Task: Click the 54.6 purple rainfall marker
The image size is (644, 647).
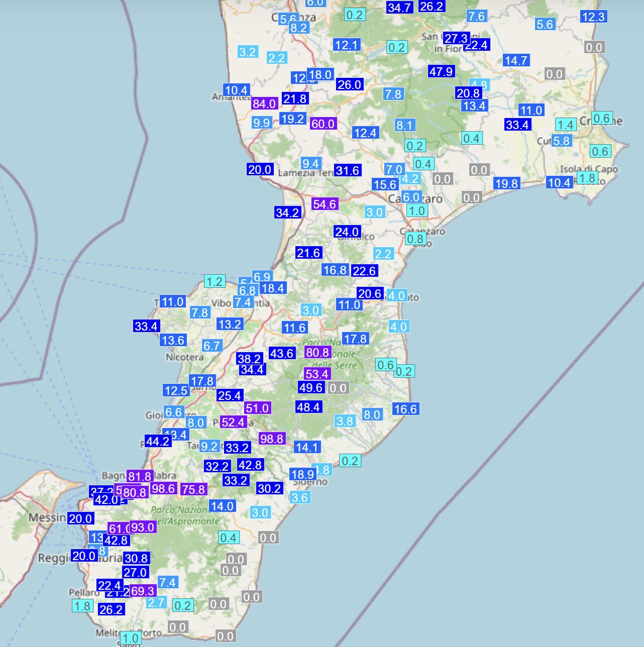Action: point(324,204)
